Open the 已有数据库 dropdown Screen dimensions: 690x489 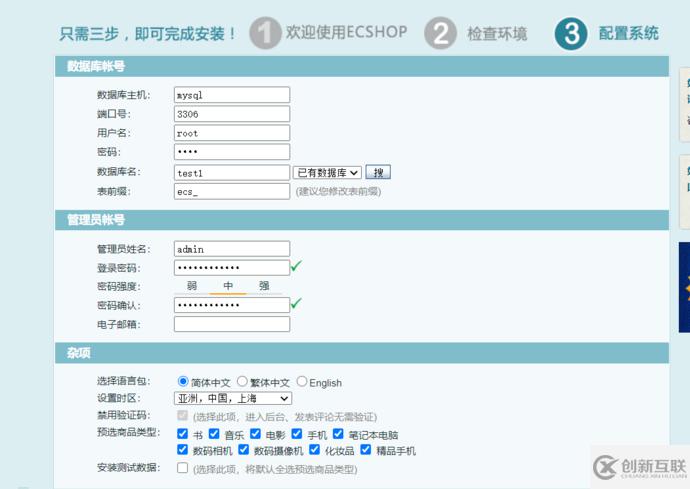(x=327, y=173)
